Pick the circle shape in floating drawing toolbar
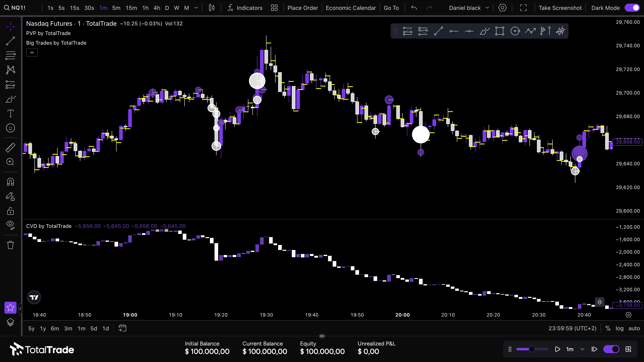644x362 pixels. (515, 31)
